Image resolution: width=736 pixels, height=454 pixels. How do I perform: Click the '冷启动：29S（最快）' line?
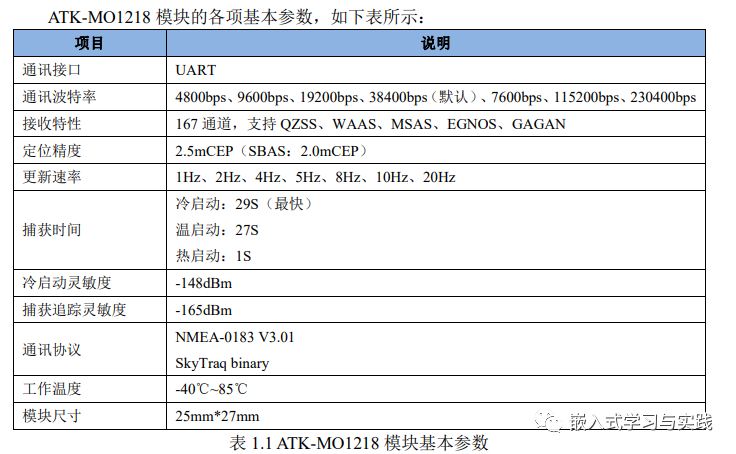244,204
